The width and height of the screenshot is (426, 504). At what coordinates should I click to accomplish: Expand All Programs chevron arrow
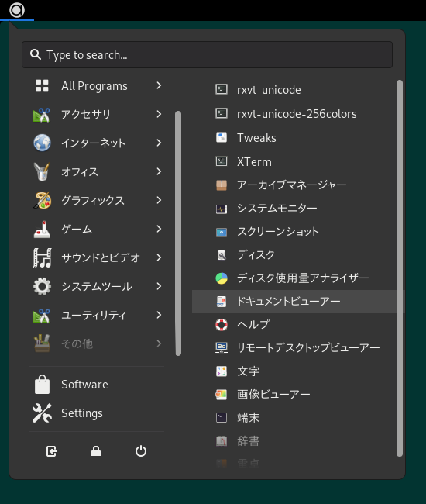159,85
